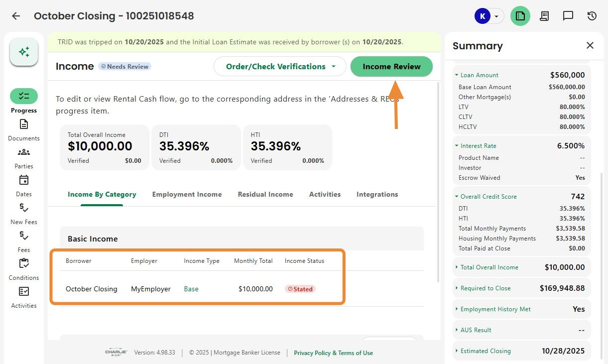The height and width of the screenshot is (364, 608).
Task: Expand the Required to Close section
Action: 457,288
